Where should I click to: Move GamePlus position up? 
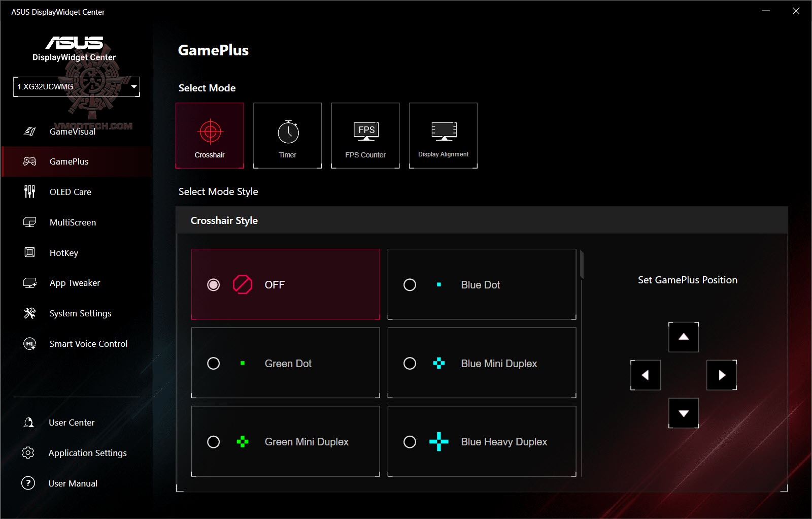tap(684, 337)
